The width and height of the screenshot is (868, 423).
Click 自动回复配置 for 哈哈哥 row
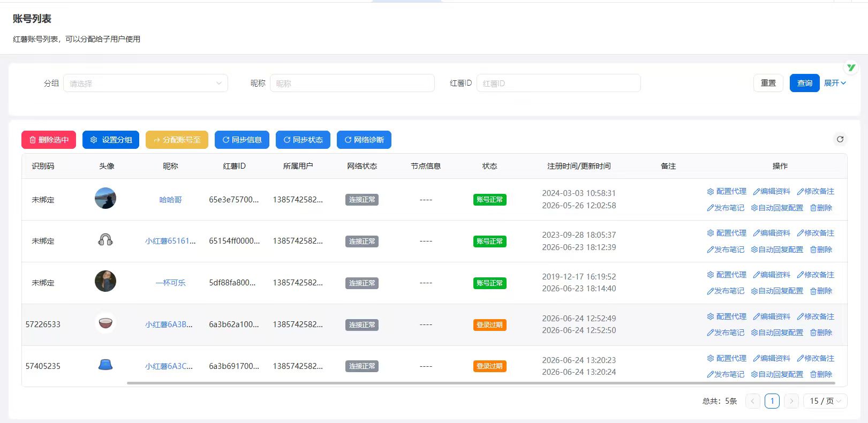pyautogui.click(x=777, y=208)
